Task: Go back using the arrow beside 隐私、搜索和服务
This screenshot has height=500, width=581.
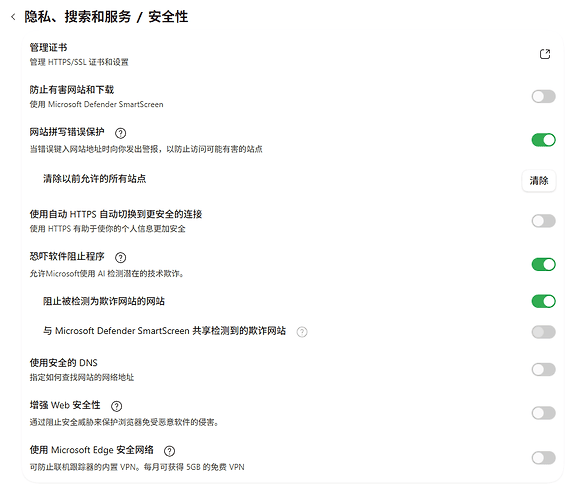Action: 13,17
